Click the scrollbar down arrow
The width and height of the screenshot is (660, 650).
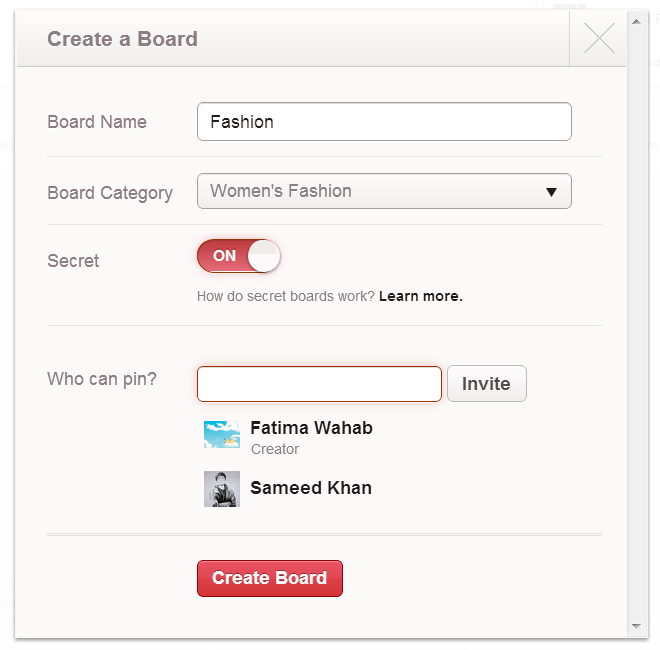636,626
